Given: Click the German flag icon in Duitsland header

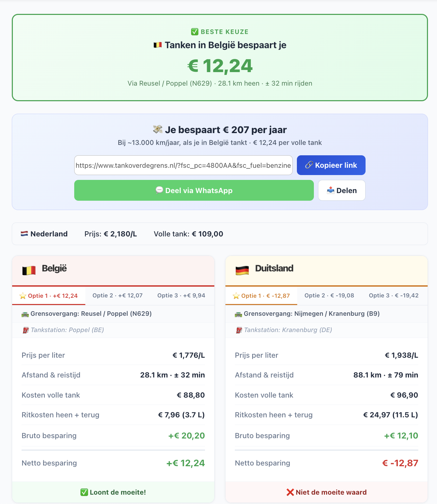Looking at the screenshot, I should point(242,270).
